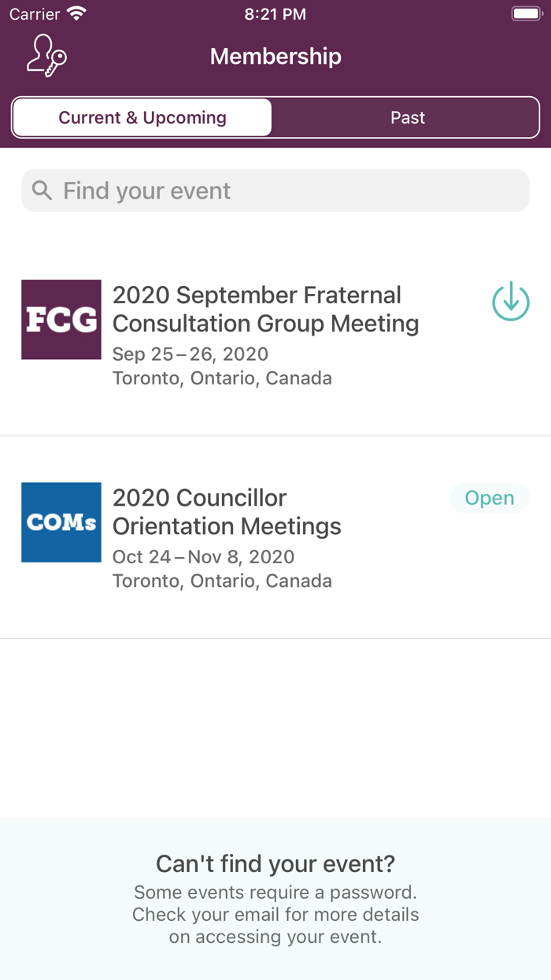Viewport: 551px width, 980px height.
Task: Switch to the Past tab
Action: 407,118
